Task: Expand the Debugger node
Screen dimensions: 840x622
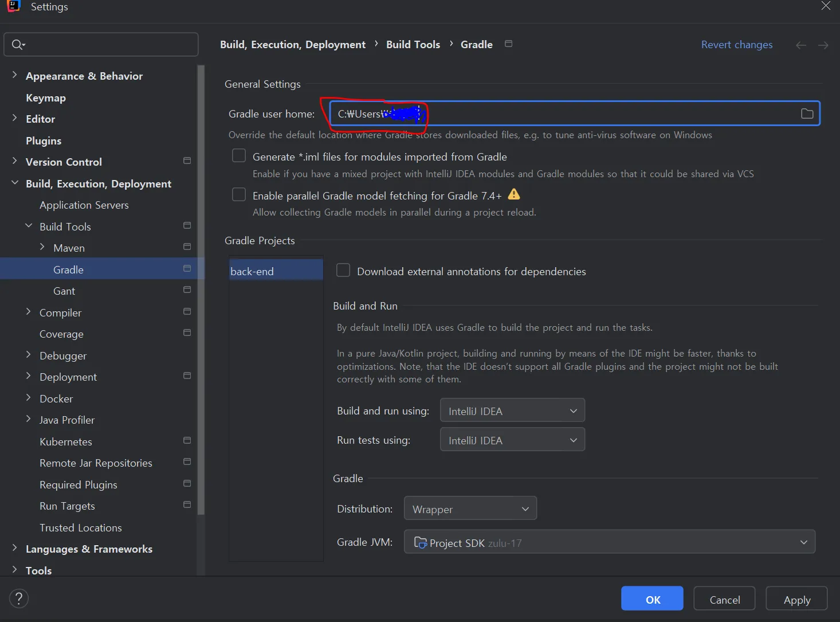Action: click(29, 355)
